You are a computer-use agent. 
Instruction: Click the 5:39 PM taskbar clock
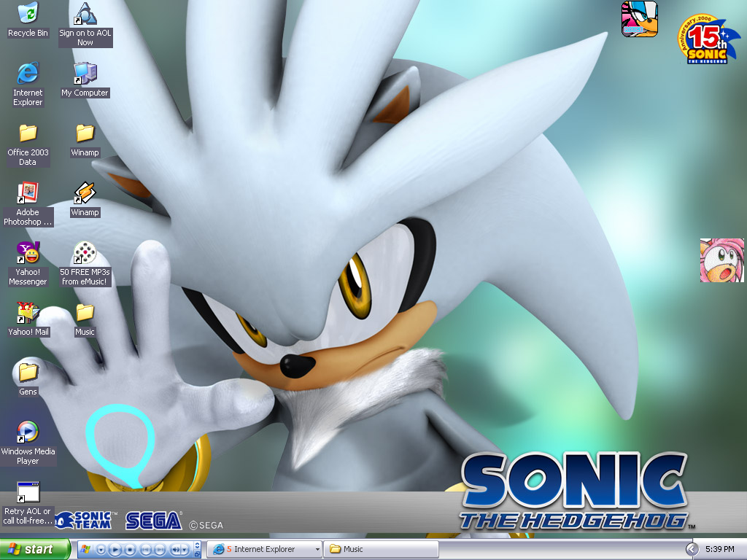[719, 550]
